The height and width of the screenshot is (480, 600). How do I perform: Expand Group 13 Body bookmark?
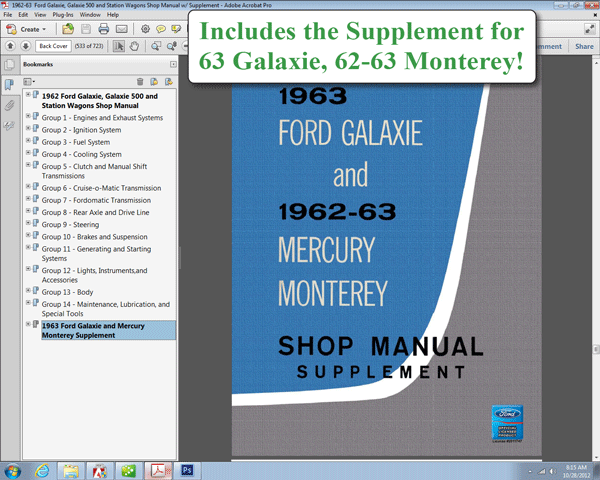click(28, 290)
